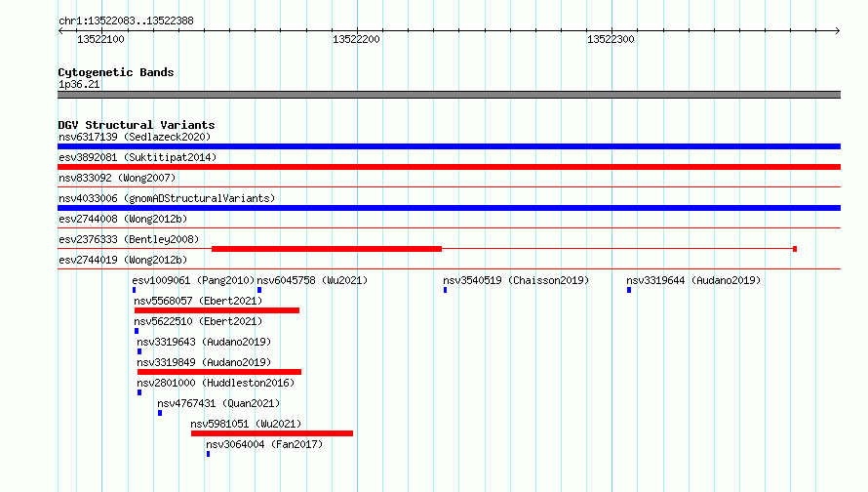The width and height of the screenshot is (868, 492).
Task: Select the blue nsv6317139 variant bar
Action: click(449, 146)
